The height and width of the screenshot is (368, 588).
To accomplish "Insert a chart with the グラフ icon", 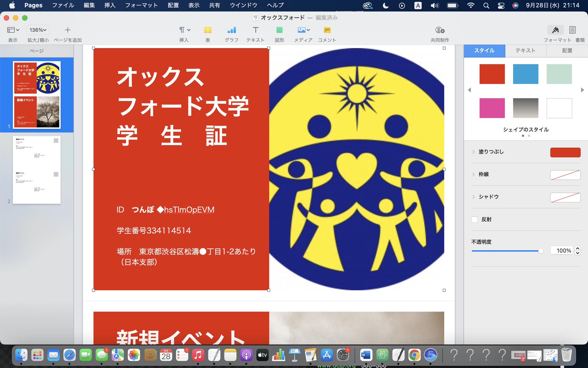I will pos(231,30).
